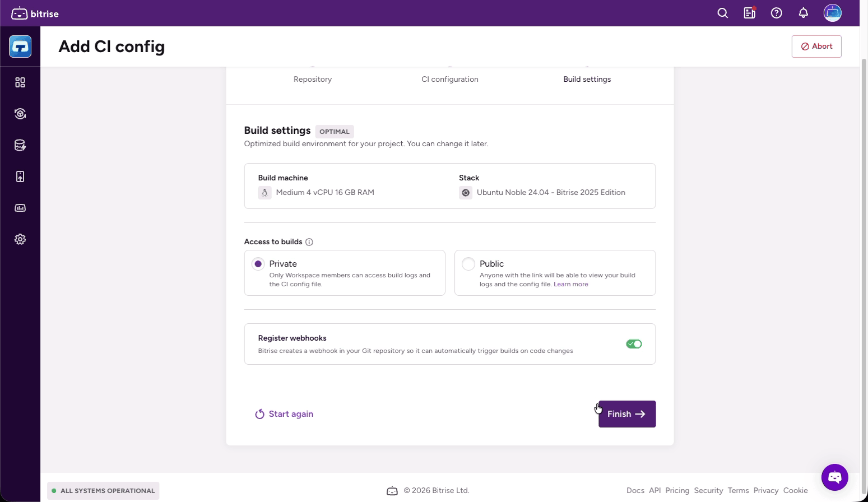Open the Pricing footer link
The image size is (868, 502).
click(677, 491)
